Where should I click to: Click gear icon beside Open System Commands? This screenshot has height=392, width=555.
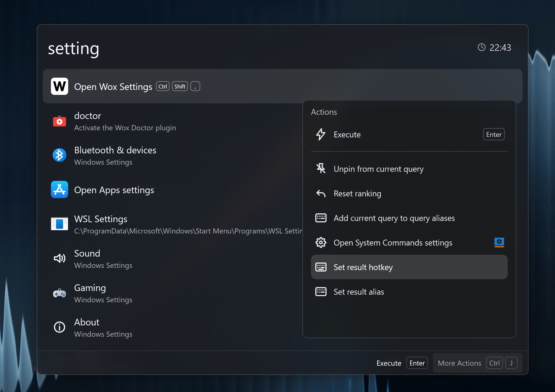pos(321,243)
